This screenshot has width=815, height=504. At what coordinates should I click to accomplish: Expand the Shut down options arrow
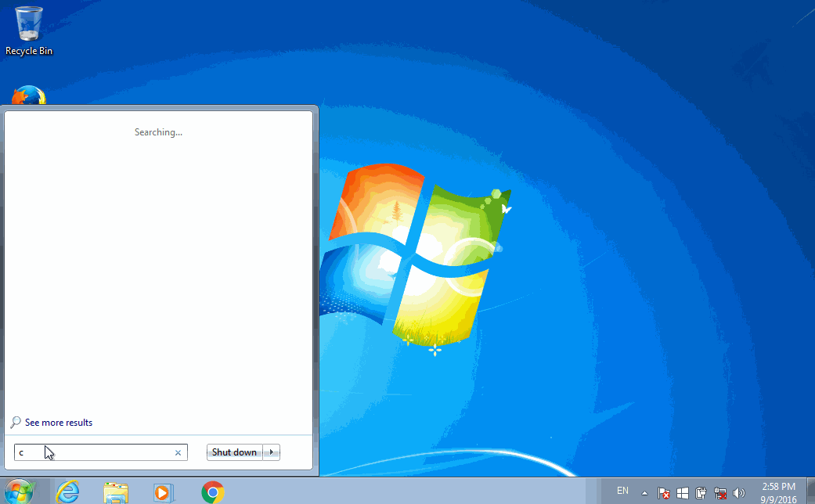(272, 452)
